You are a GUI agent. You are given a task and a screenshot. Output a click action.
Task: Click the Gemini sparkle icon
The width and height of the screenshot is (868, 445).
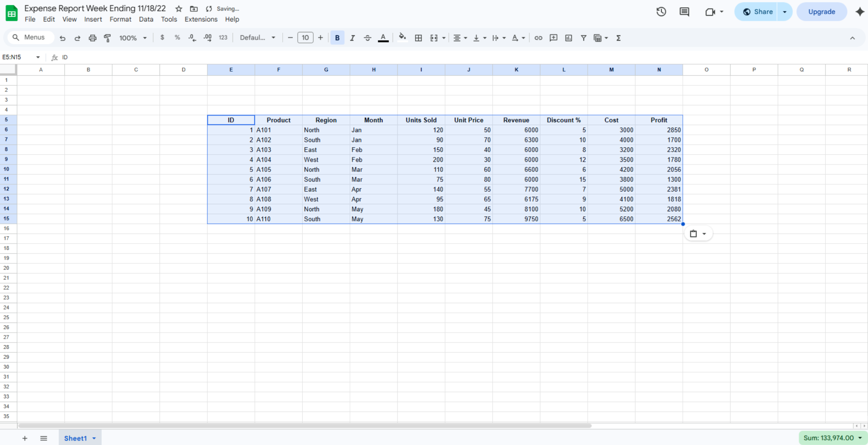click(x=859, y=12)
